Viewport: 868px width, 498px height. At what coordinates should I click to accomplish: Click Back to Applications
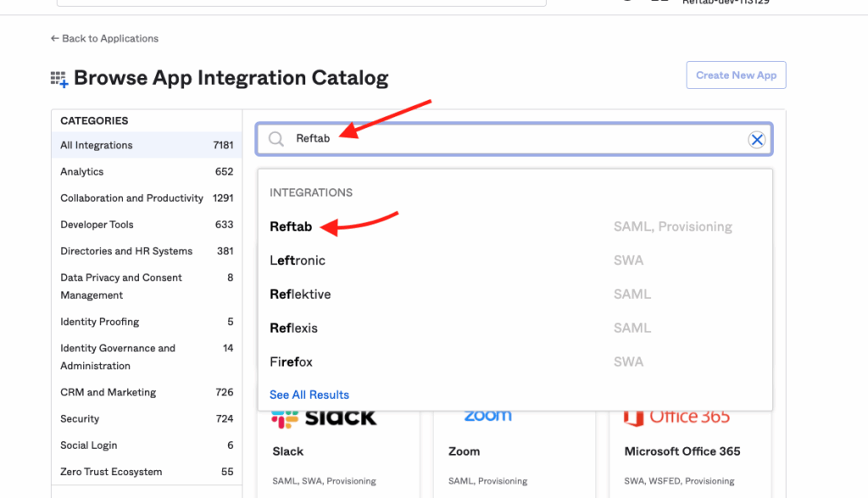[109, 38]
